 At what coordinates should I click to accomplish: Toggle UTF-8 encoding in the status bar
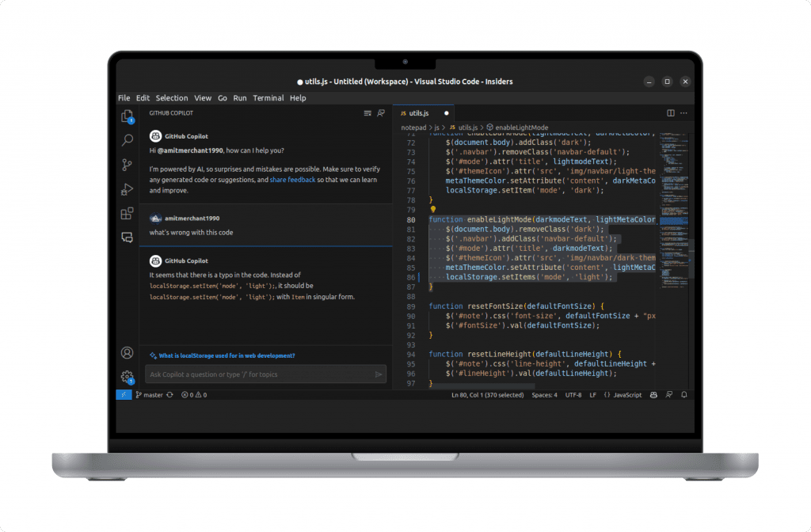click(573, 394)
